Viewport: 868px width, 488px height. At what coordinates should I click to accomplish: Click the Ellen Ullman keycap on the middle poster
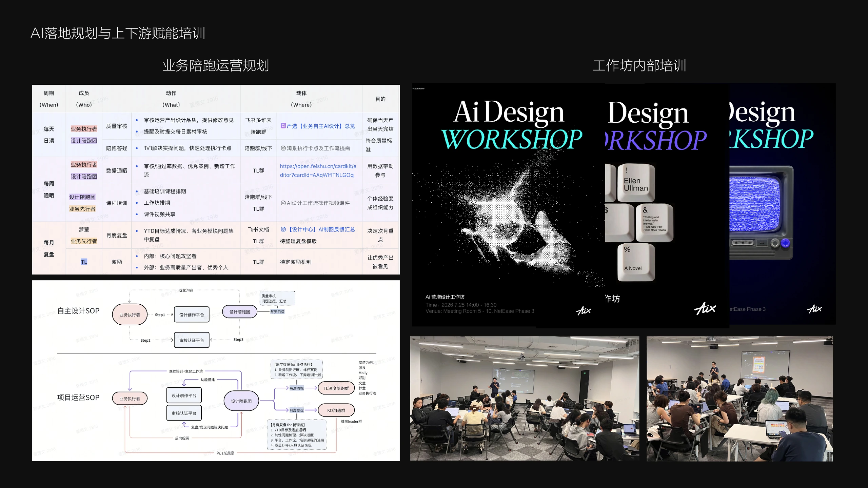click(636, 183)
